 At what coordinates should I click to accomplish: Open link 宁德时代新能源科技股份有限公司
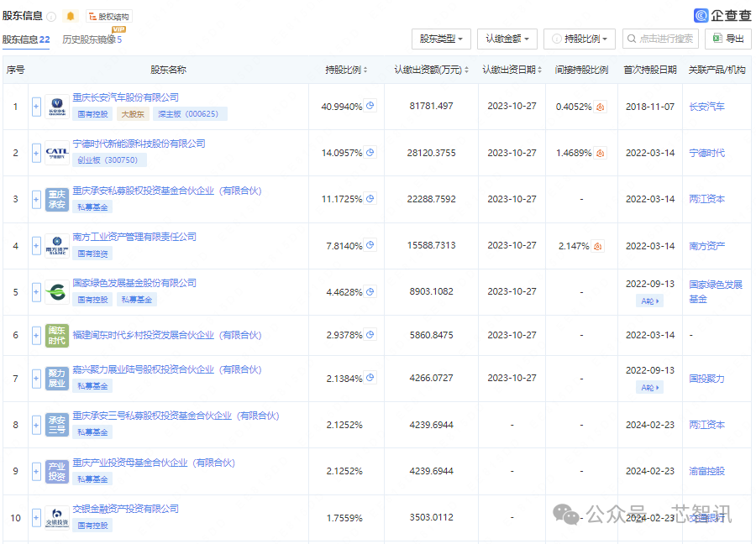139,144
